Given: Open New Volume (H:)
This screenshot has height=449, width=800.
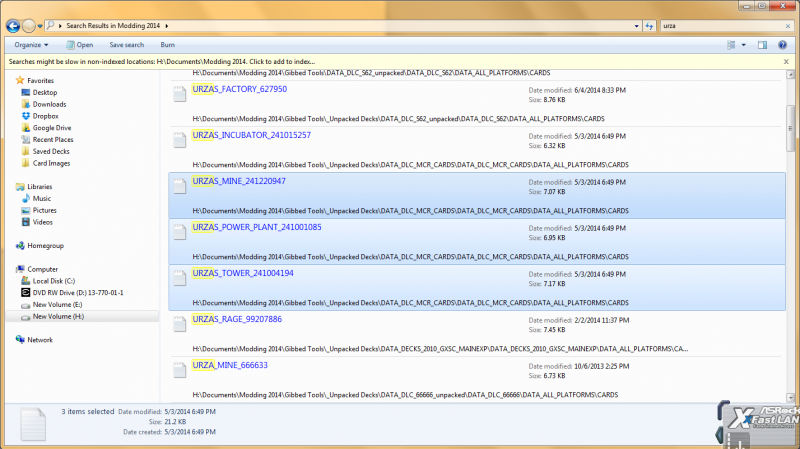Looking at the screenshot, I should coord(58,316).
